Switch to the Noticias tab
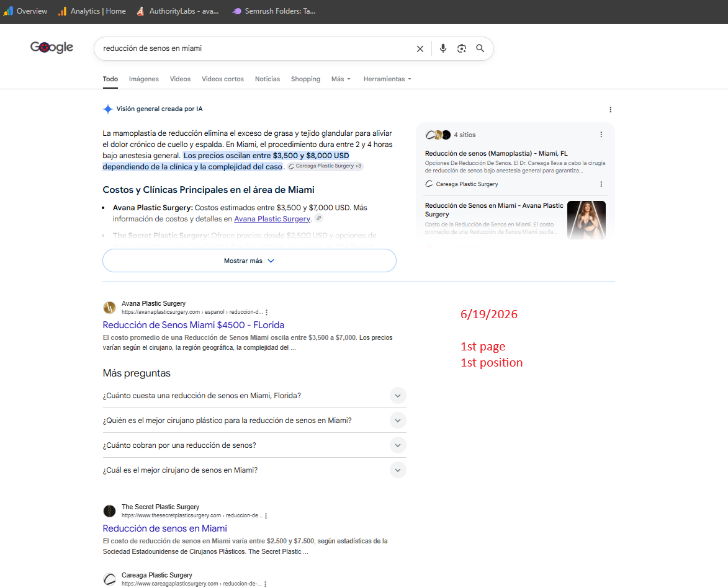 pos(267,79)
